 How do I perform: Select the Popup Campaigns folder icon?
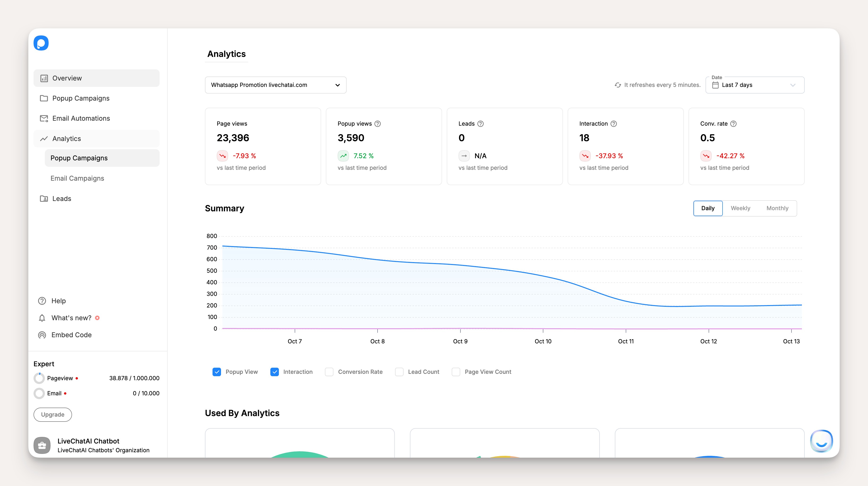tap(44, 98)
